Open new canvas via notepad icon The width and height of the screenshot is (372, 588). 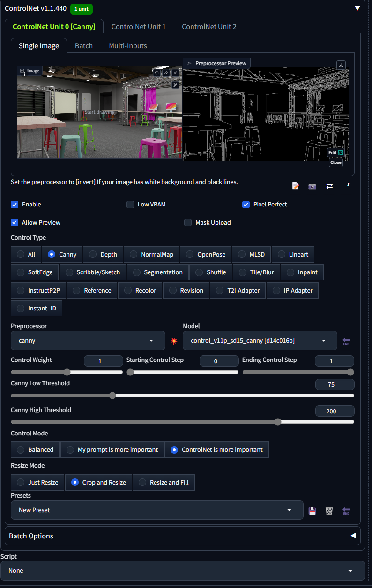coord(295,186)
